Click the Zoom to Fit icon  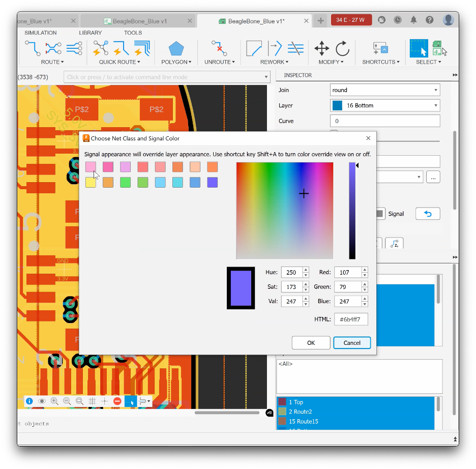79,401
